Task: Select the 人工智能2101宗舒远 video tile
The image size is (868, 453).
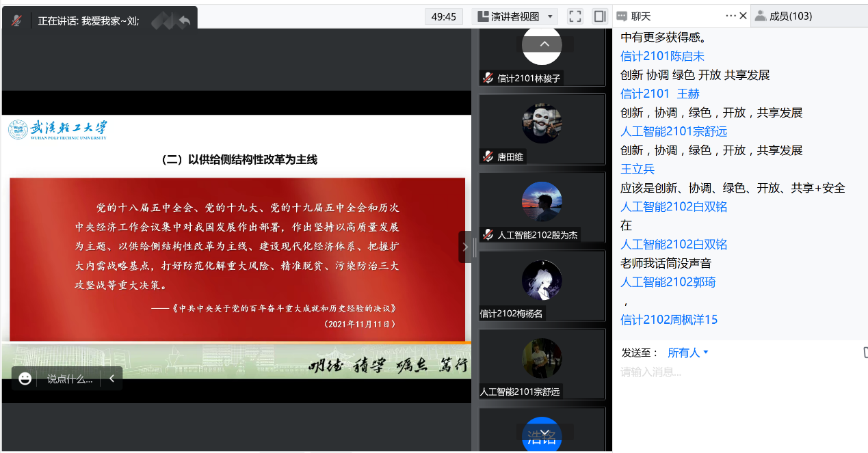Action: point(542,364)
